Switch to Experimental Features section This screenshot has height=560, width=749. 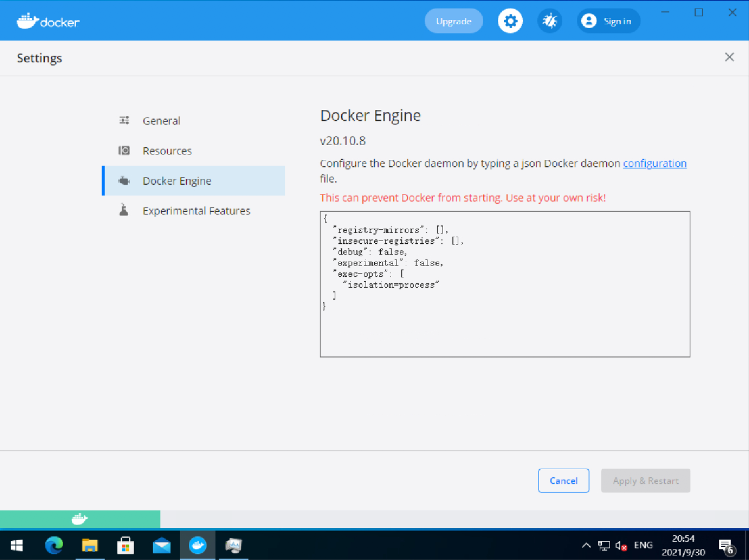(x=196, y=211)
